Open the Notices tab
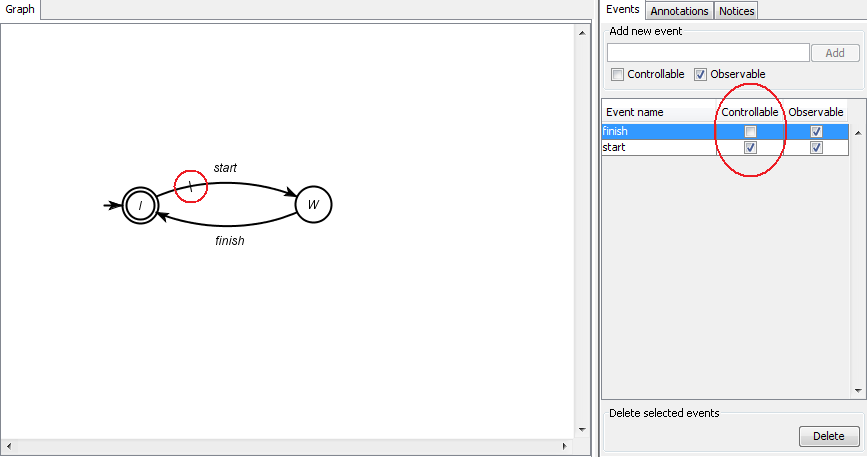Image resolution: width=867 pixels, height=457 pixels. pos(737,10)
